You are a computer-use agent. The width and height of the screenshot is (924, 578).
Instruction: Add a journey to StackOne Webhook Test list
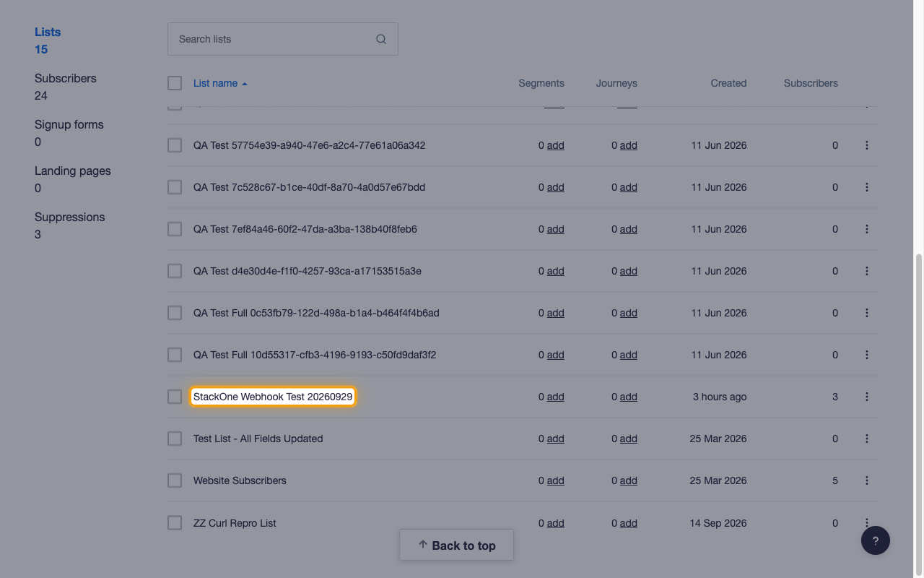(x=628, y=397)
